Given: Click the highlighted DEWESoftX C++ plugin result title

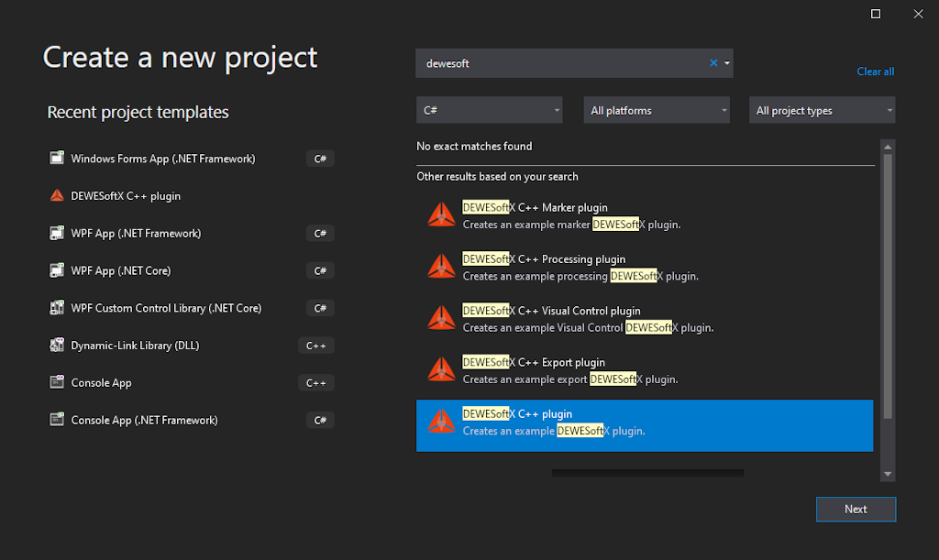Looking at the screenshot, I should pos(517,414).
